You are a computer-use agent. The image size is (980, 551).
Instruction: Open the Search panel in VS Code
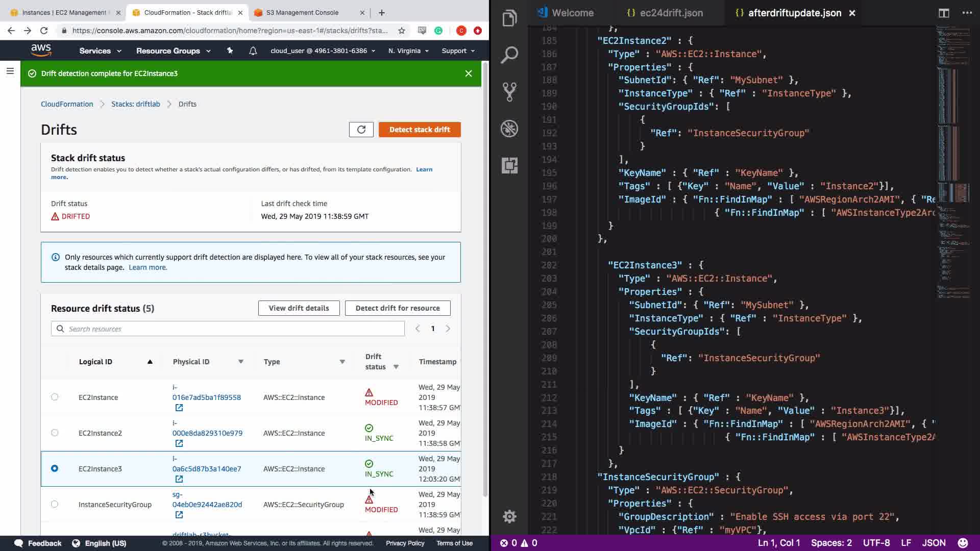point(509,55)
